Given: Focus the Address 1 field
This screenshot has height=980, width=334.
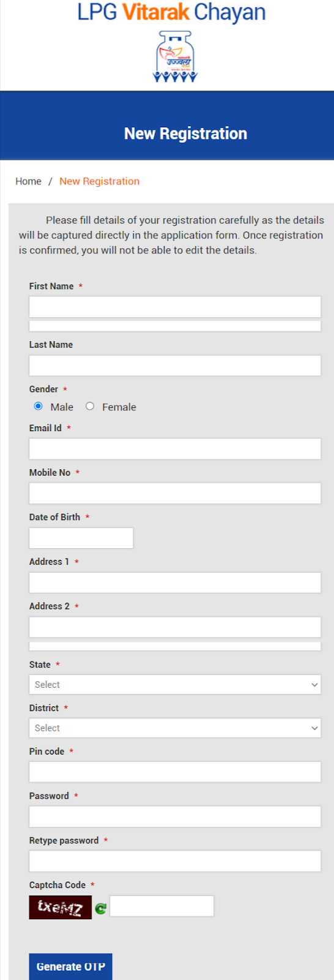Looking at the screenshot, I should coord(175,582).
